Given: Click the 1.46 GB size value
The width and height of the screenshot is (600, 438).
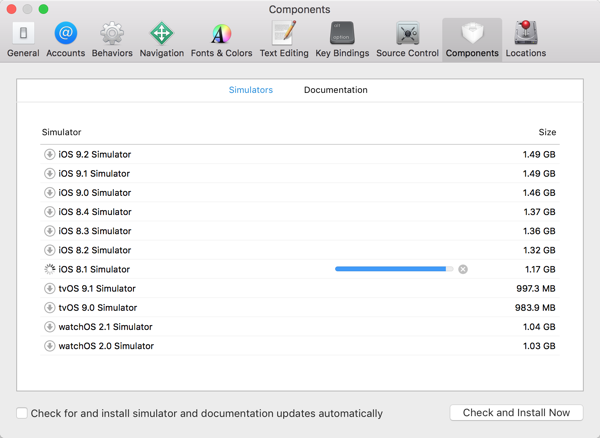Looking at the screenshot, I should click(x=539, y=192).
